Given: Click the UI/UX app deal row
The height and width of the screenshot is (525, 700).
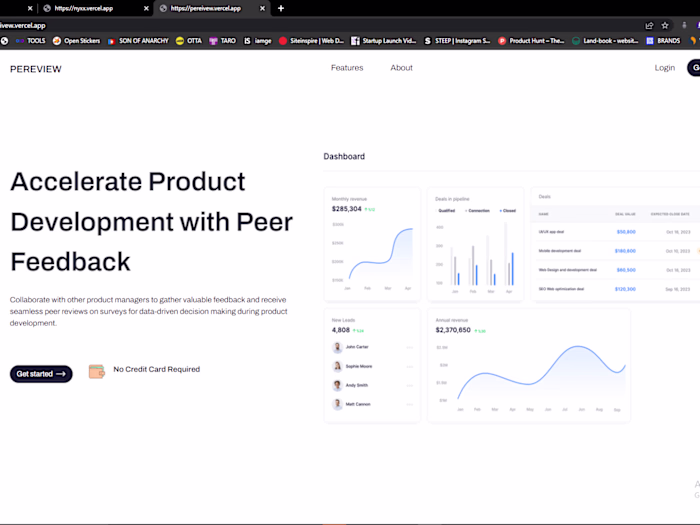Looking at the screenshot, I should pos(615,232).
